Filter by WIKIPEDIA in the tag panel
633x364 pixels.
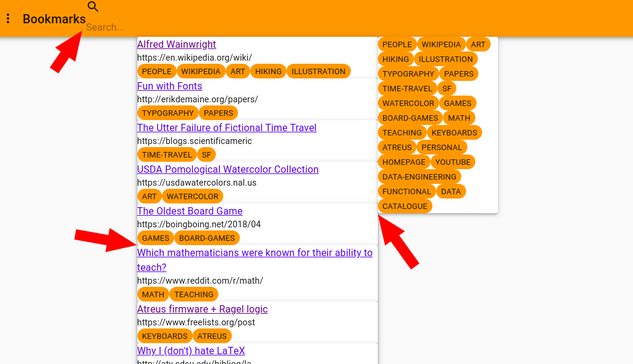[x=441, y=45]
